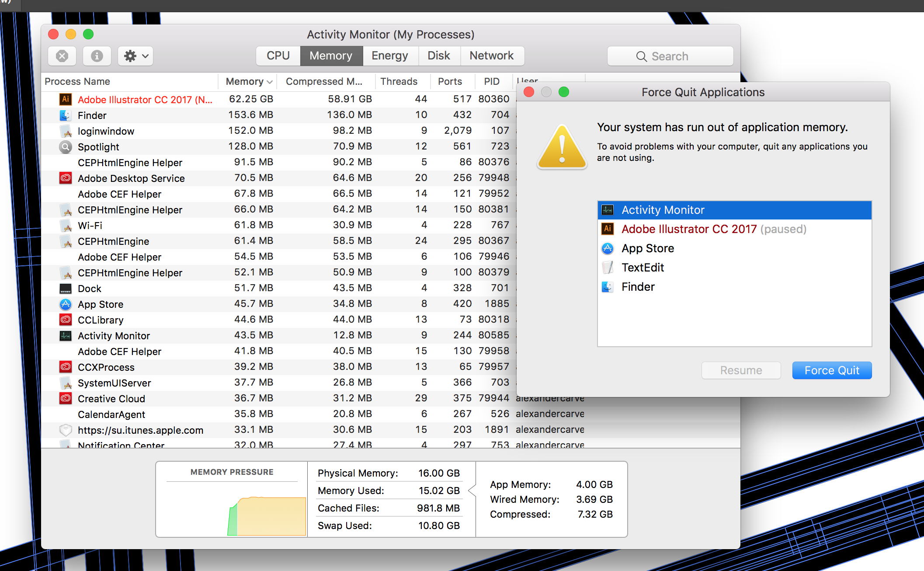The width and height of the screenshot is (924, 571).
Task: Minimize the Activity Monitor window
Action: (71, 34)
